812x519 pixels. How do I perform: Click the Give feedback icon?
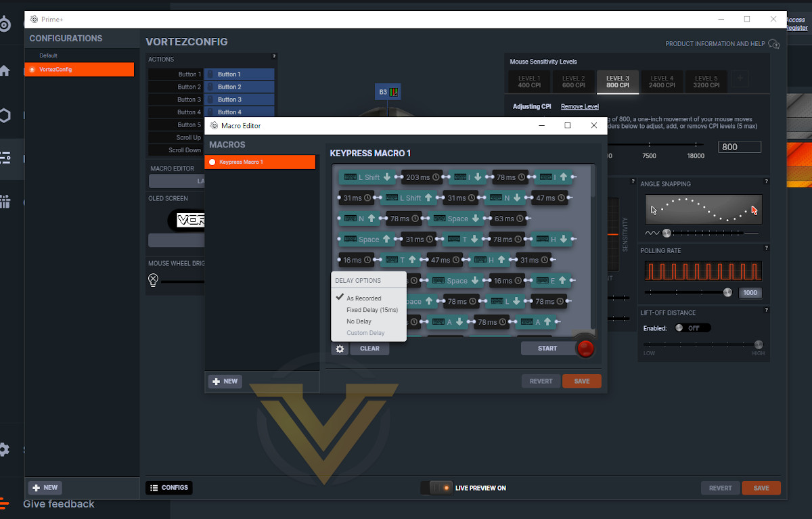[5, 503]
